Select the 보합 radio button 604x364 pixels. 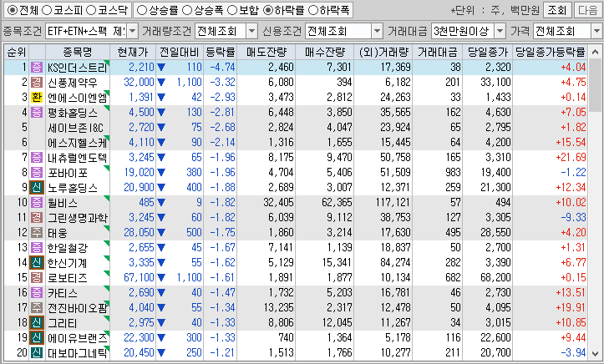(x=232, y=10)
